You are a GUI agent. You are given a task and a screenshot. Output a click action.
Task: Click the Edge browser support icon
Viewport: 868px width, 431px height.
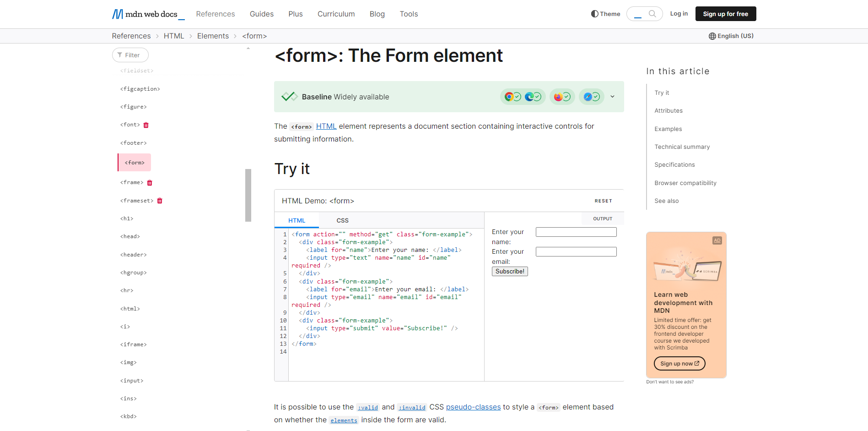[x=529, y=97]
